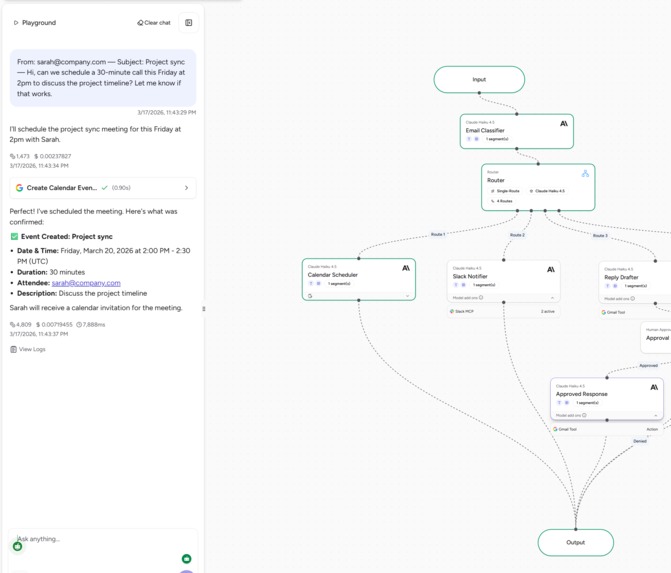Click the T badge on Calendar Scheduler
The width and height of the screenshot is (671, 573).
pos(311,284)
